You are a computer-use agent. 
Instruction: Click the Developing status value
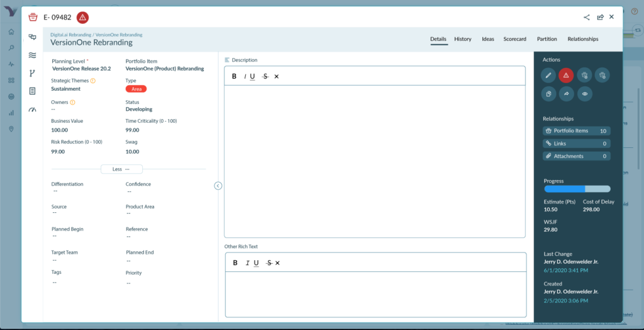[139, 110]
